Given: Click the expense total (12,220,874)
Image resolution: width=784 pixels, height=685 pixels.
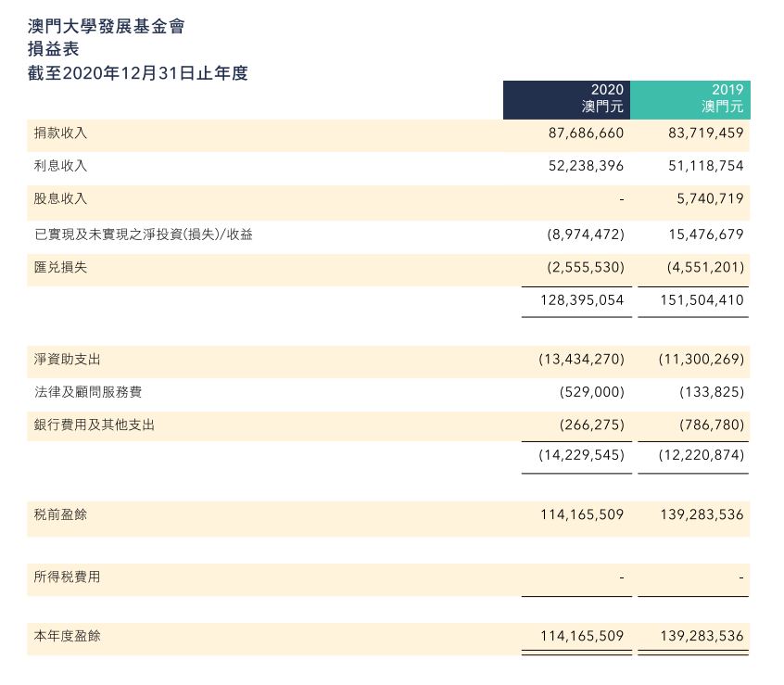Looking at the screenshot, I should (702, 455).
